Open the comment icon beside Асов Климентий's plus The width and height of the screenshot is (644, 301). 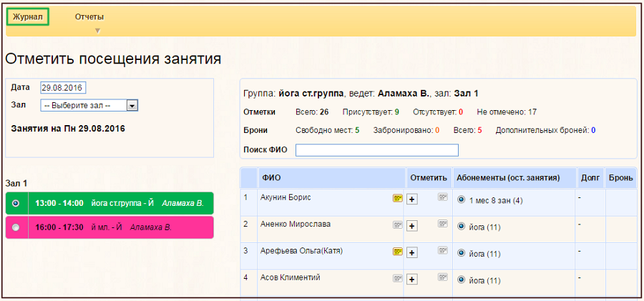tap(442, 277)
